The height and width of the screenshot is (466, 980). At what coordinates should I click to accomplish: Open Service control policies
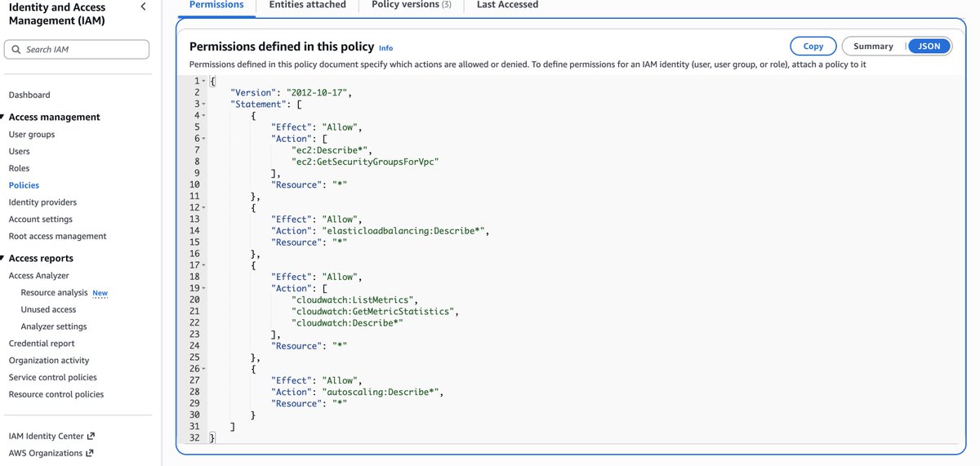(x=52, y=377)
